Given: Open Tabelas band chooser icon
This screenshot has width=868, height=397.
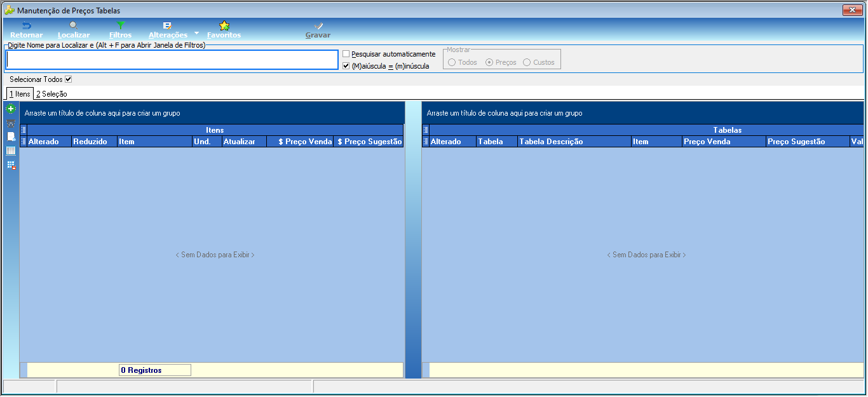Looking at the screenshot, I should [x=426, y=130].
